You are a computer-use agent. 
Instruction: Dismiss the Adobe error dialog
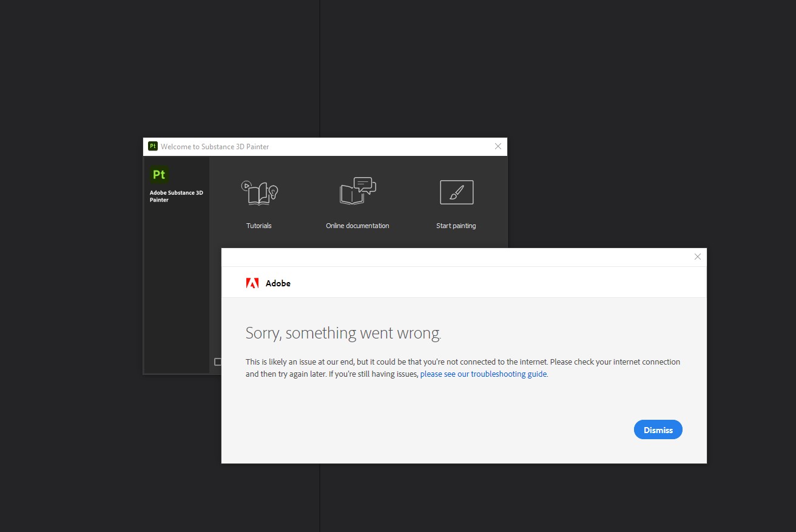[x=658, y=429]
